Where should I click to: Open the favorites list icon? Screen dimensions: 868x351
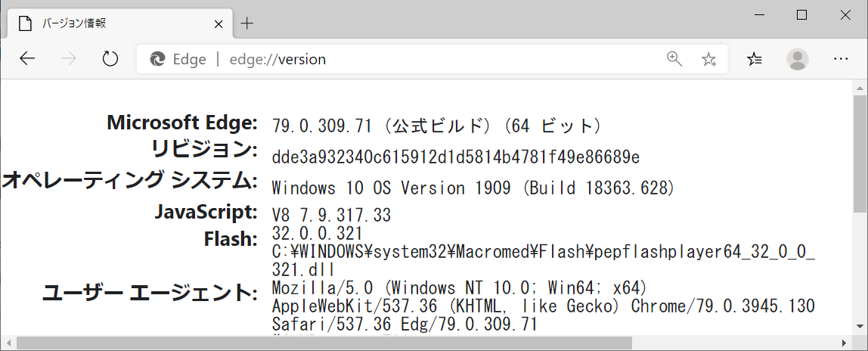pos(755,59)
